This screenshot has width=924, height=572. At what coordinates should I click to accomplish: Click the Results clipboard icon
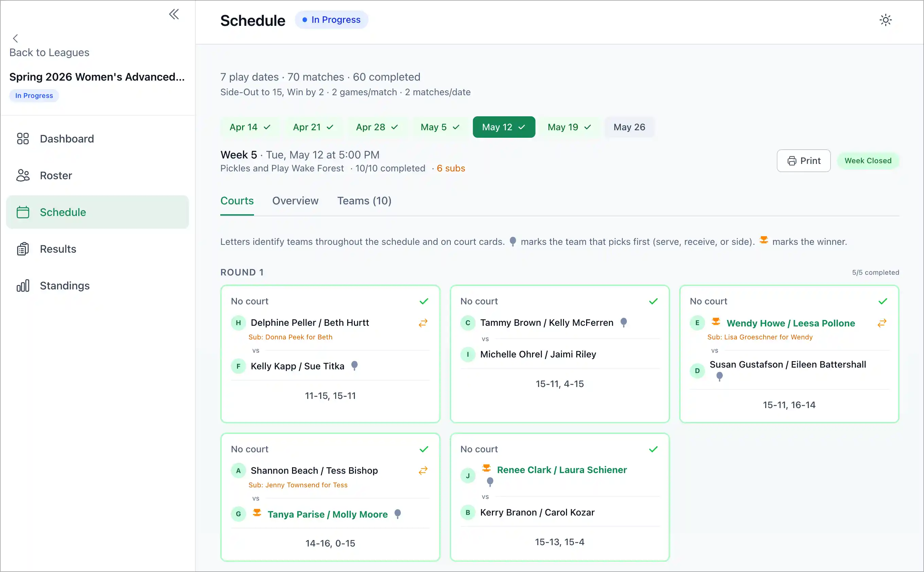pos(23,249)
